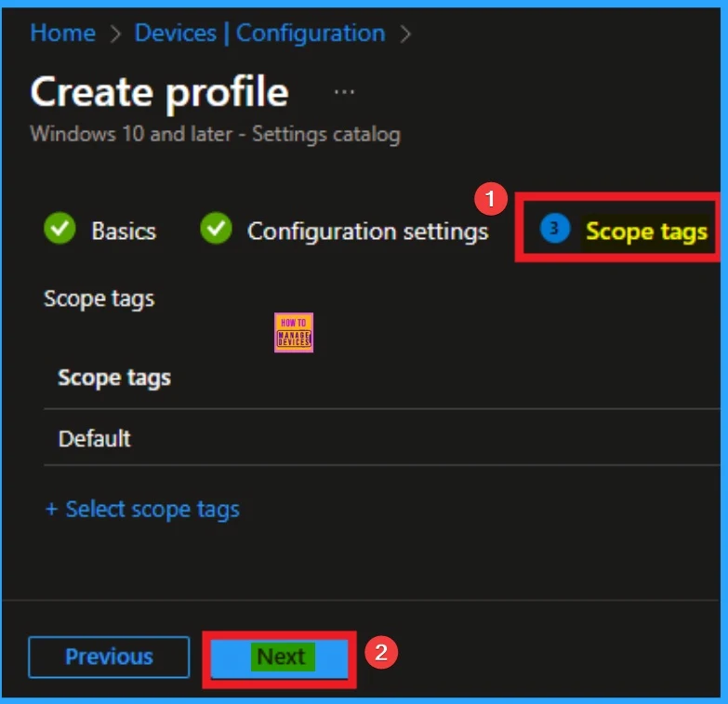The width and height of the screenshot is (728, 704).
Task: Click the red number 2 annotation badge
Action: click(x=379, y=652)
